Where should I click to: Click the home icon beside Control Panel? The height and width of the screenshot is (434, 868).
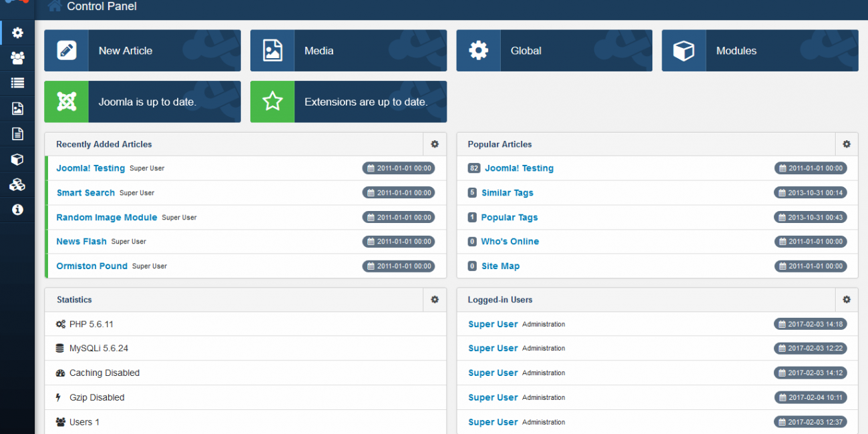click(55, 6)
